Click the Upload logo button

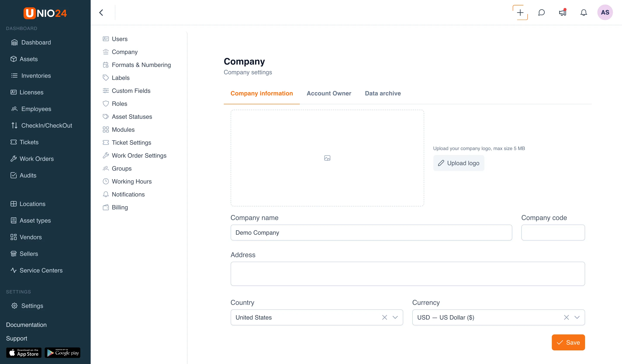[459, 163]
